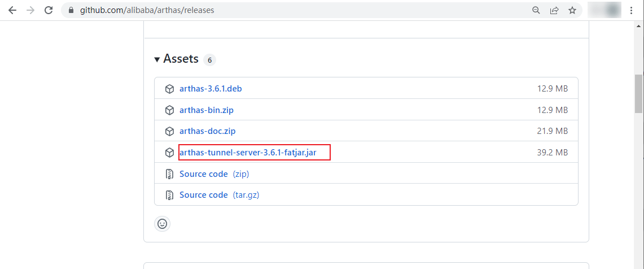Open the emoji reaction picker
This screenshot has height=269, width=644.
point(162,224)
